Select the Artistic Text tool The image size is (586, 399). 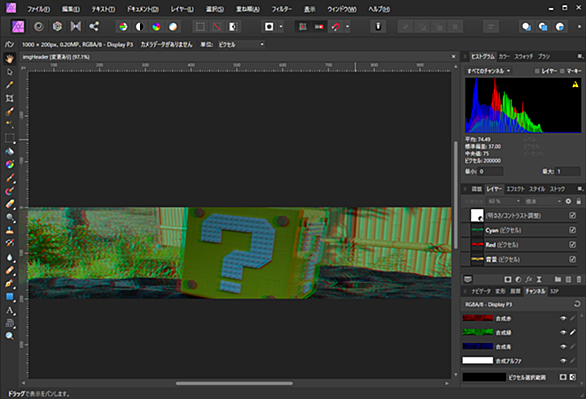point(10,310)
